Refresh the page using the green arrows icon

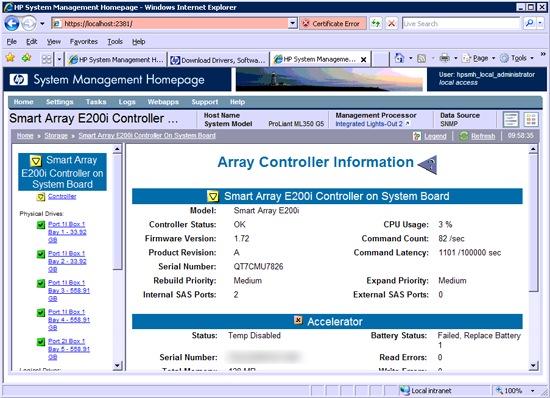click(x=376, y=23)
